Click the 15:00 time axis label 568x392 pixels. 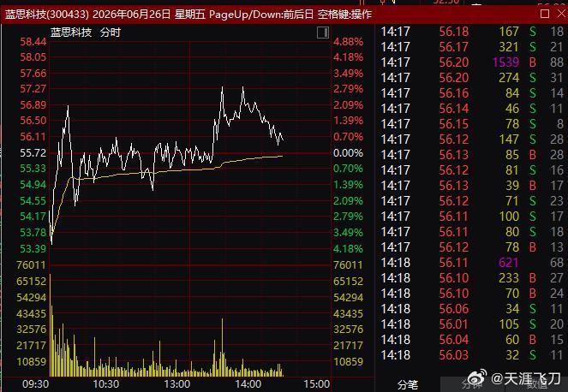tap(316, 384)
